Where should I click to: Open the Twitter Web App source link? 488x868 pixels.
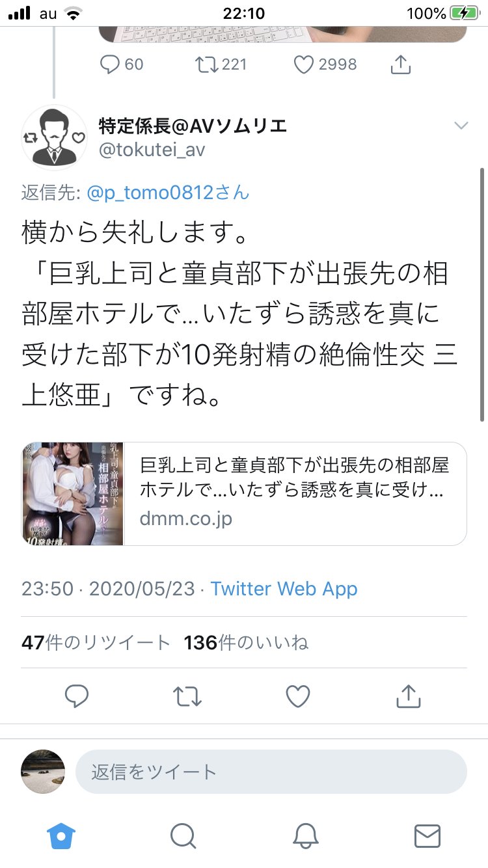[x=284, y=589]
